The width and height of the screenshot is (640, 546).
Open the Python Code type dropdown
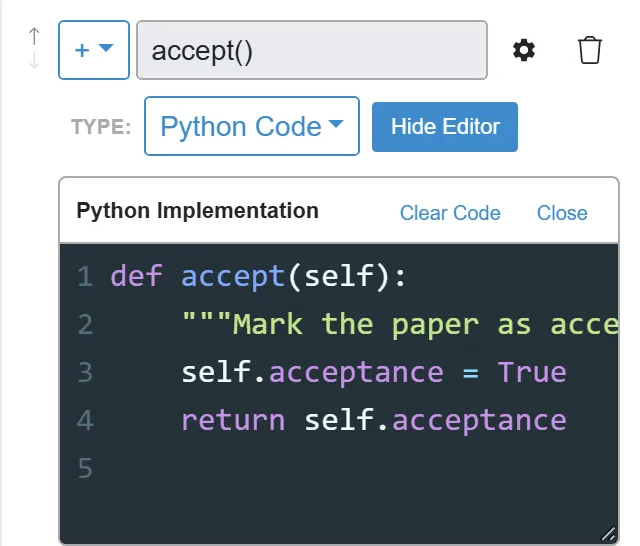pyautogui.click(x=252, y=126)
